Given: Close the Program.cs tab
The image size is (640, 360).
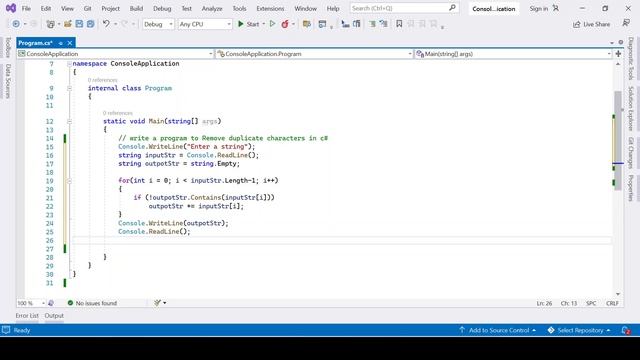Looking at the screenshot, I should 70,43.
